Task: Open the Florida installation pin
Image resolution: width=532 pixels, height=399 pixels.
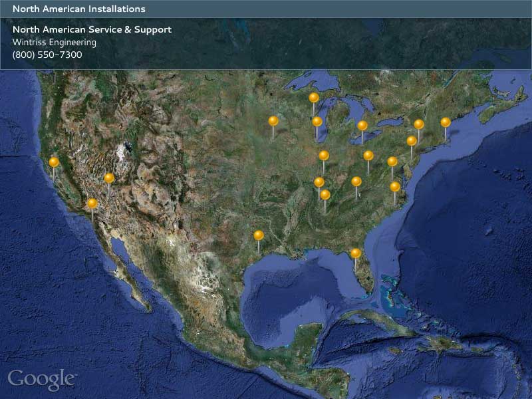Action: [x=356, y=253]
